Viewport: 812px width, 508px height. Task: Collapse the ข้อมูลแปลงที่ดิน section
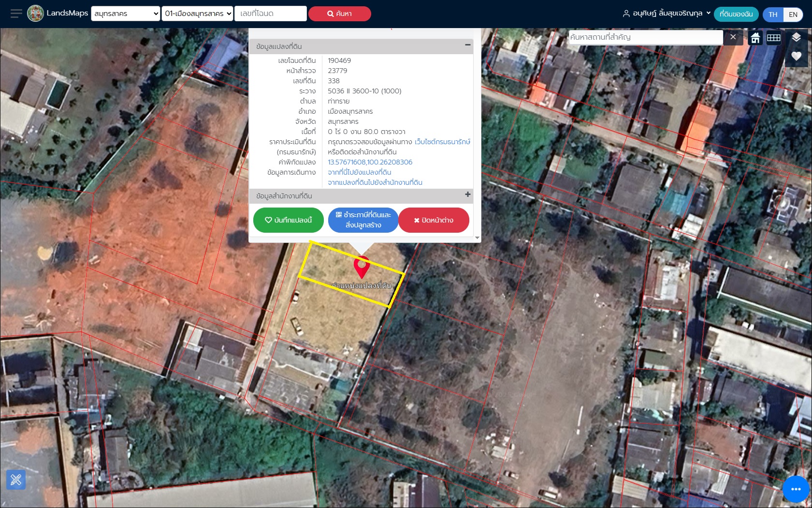pos(467,45)
